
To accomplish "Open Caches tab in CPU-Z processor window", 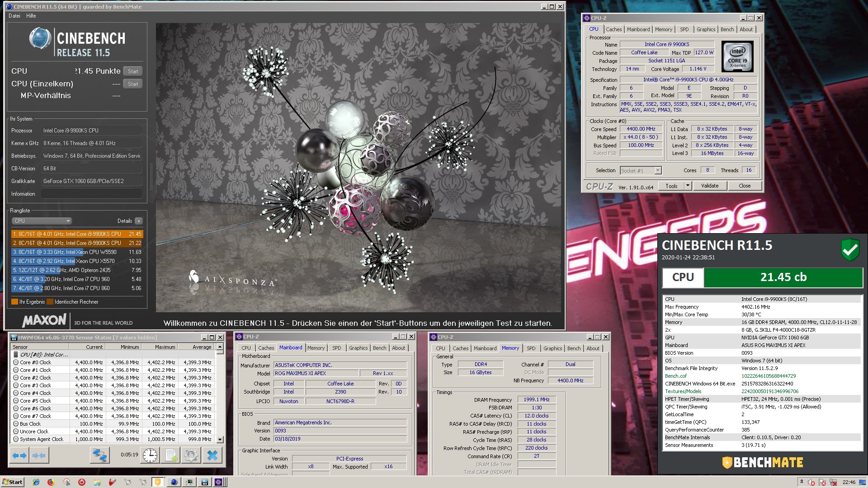I will 613,29.
